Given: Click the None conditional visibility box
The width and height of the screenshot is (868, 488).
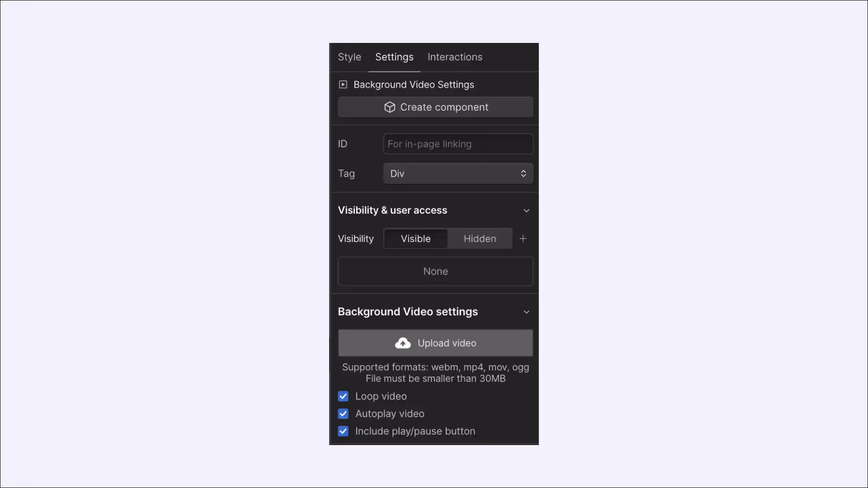Looking at the screenshot, I should click(435, 271).
